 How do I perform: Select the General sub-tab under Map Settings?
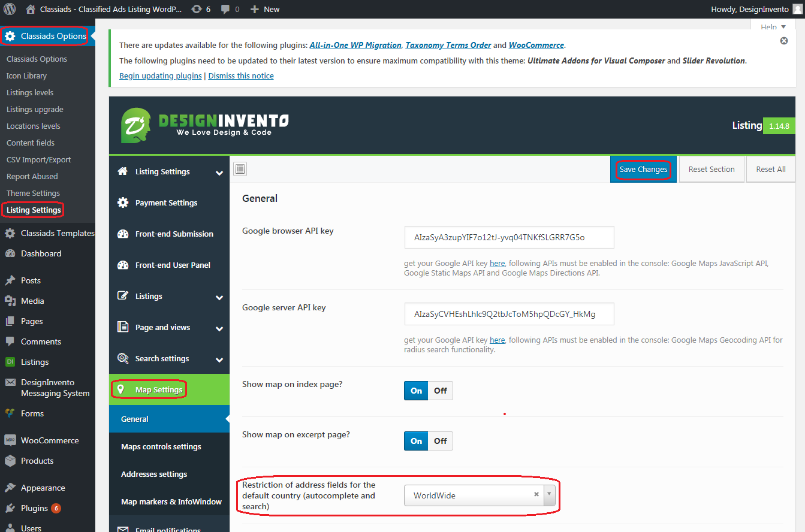tap(169, 419)
